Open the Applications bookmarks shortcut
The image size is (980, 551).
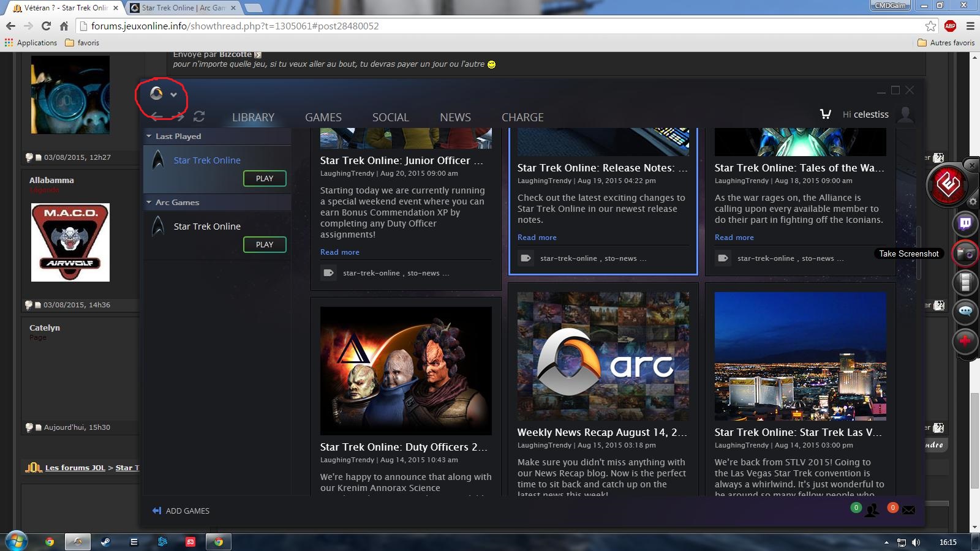31,43
